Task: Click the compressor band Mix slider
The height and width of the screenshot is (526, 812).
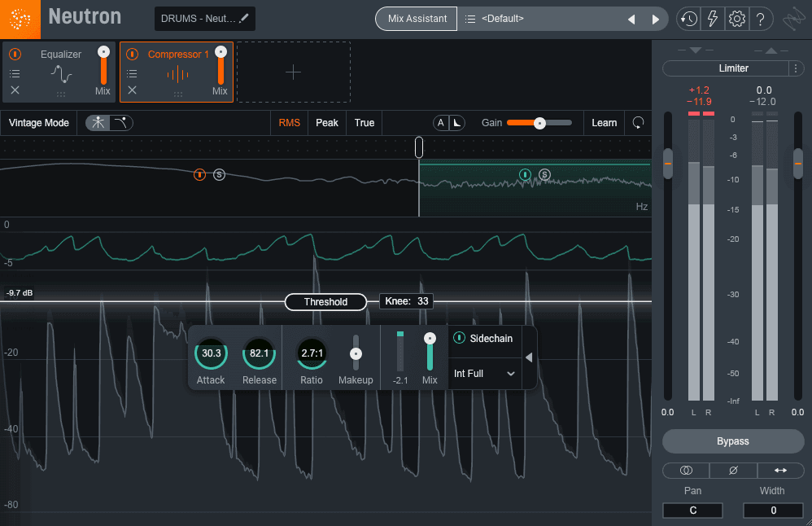Action: [x=430, y=352]
